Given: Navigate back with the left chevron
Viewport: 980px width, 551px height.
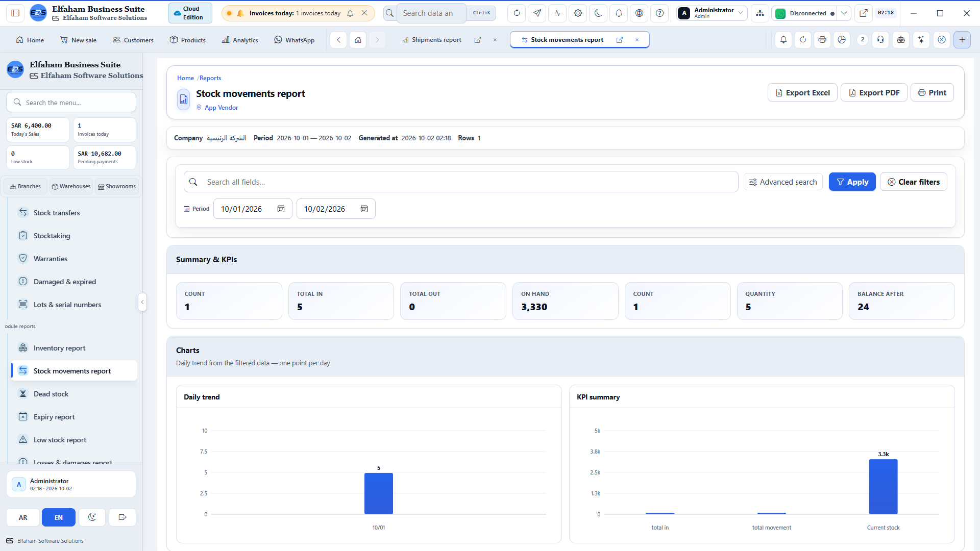Looking at the screenshot, I should 338,40.
